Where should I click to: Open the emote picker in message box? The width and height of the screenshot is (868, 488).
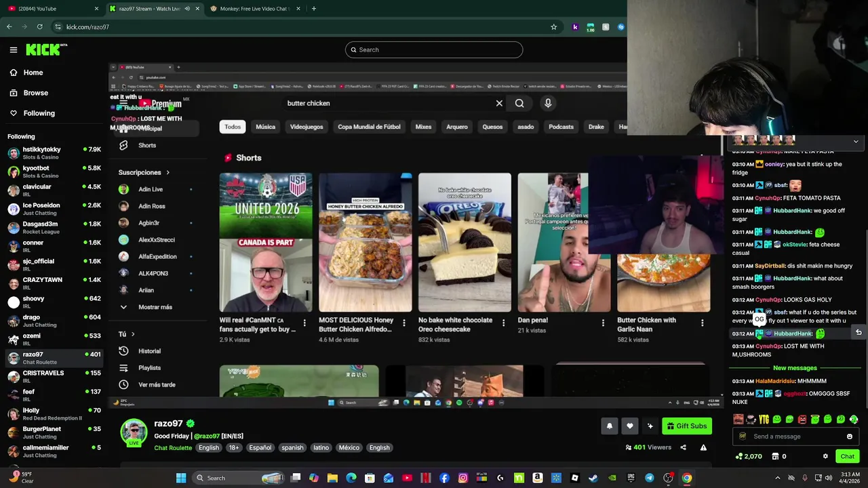(x=849, y=436)
